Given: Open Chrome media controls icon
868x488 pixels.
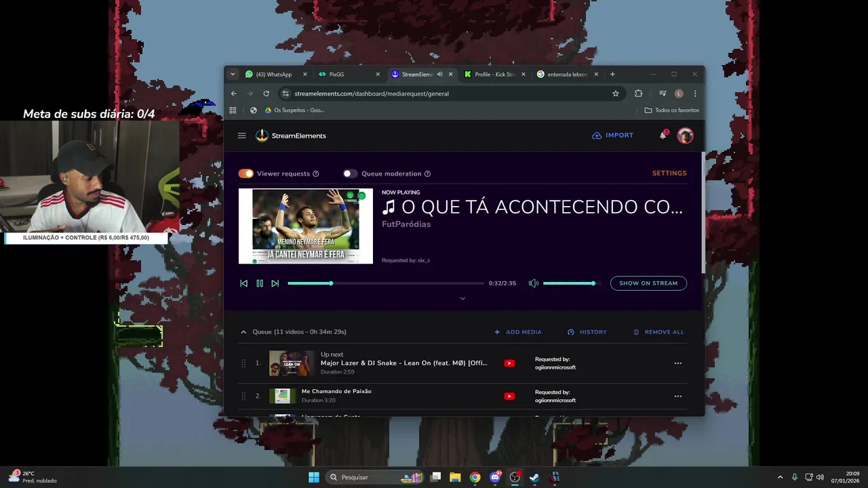Looking at the screenshot, I should click(663, 94).
